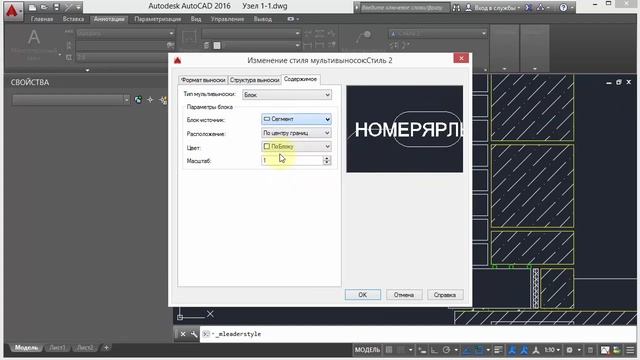Click the Save quick access icon
The height and width of the screenshot is (360, 640).
(x=56, y=7)
